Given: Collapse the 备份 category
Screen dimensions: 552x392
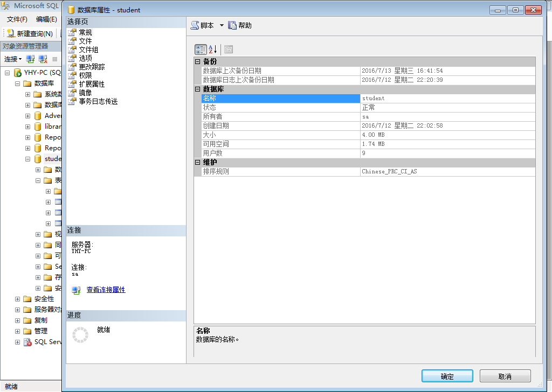Looking at the screenshot, I should [197, 61].
